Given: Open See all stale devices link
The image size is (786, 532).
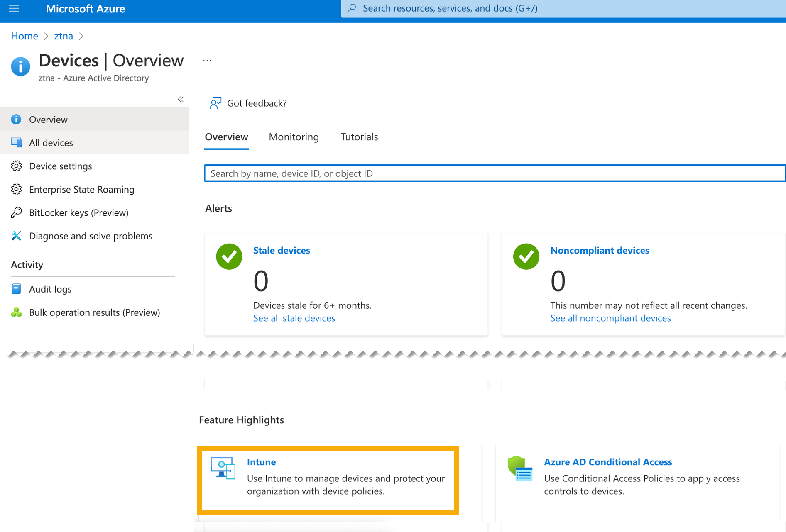Looking at the screenshot, I should 294,318.
